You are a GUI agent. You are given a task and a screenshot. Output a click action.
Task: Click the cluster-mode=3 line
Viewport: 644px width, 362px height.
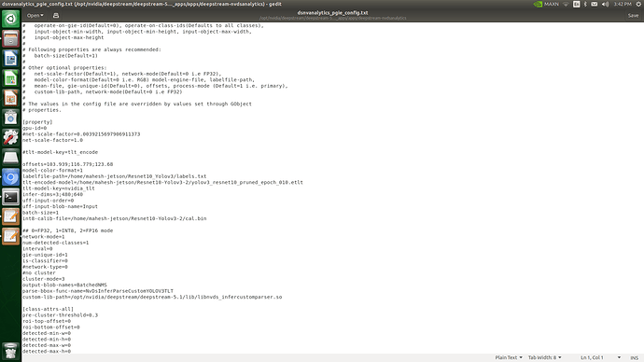[x=44, y=279]
